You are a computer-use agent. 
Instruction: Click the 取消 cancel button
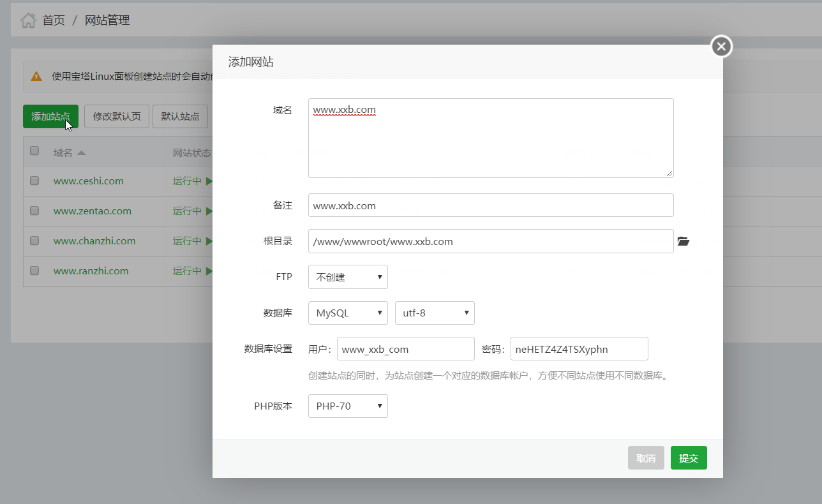click(x=646, y=458)
